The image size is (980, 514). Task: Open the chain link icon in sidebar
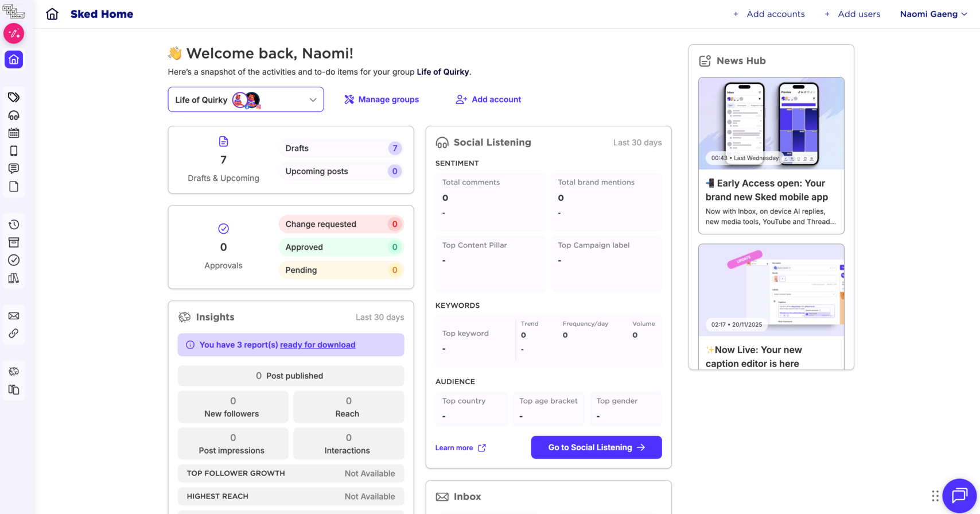(14, 334)
